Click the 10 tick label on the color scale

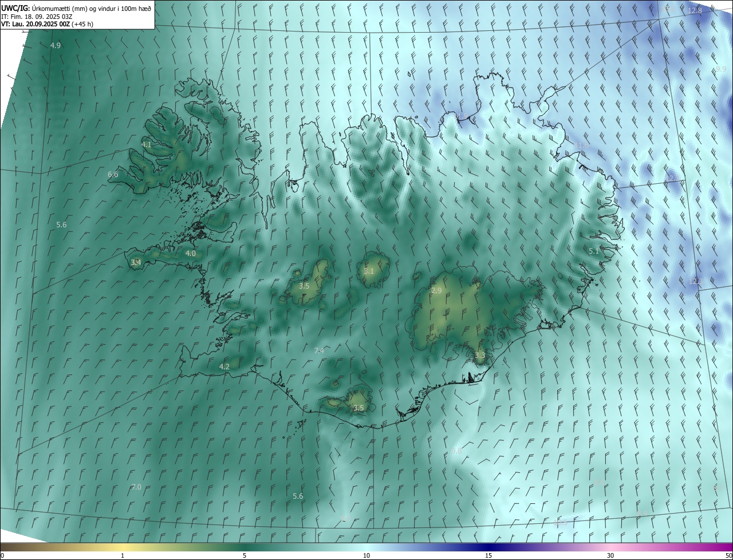click(366, 555)
